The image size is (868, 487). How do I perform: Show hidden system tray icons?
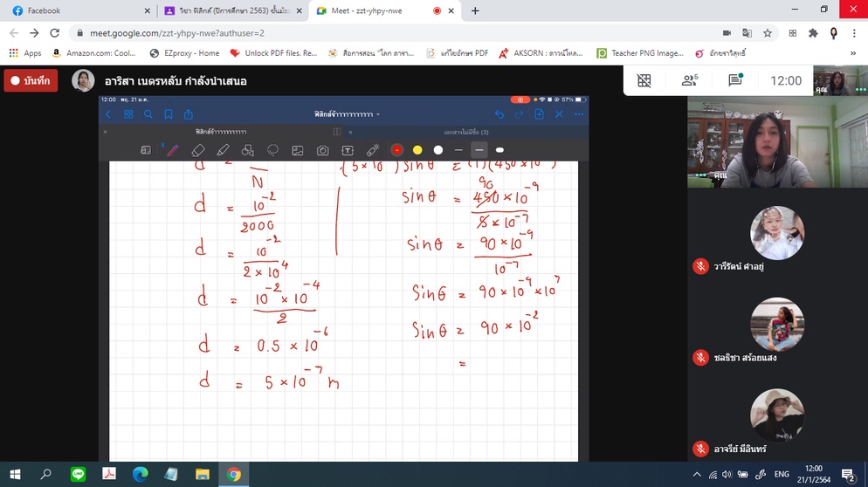(x=696, y=475)
